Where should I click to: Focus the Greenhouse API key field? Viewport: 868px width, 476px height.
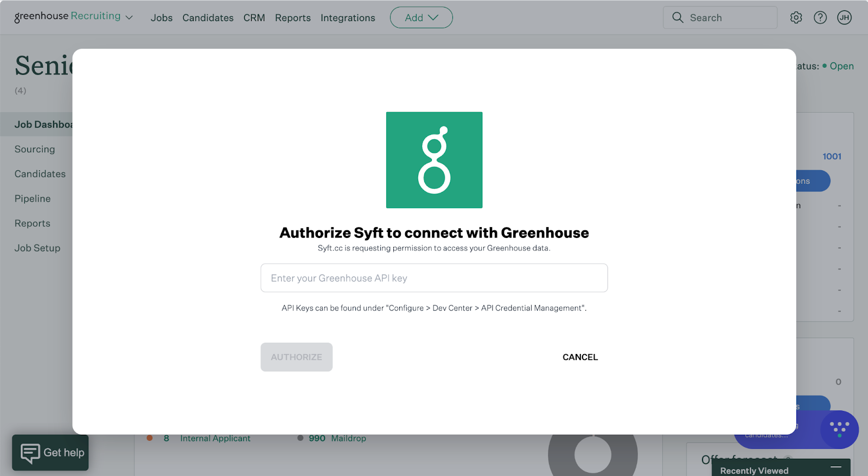click(x=434, y=278)
